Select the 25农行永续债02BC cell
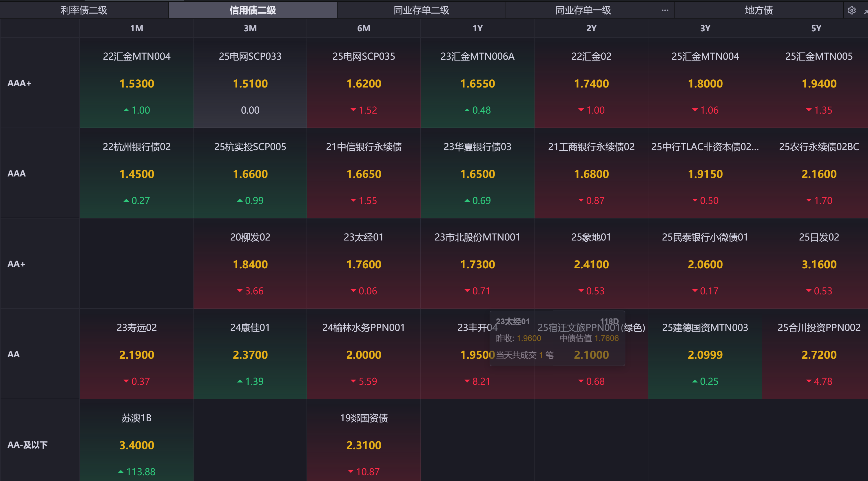 (x=818, y=173)
